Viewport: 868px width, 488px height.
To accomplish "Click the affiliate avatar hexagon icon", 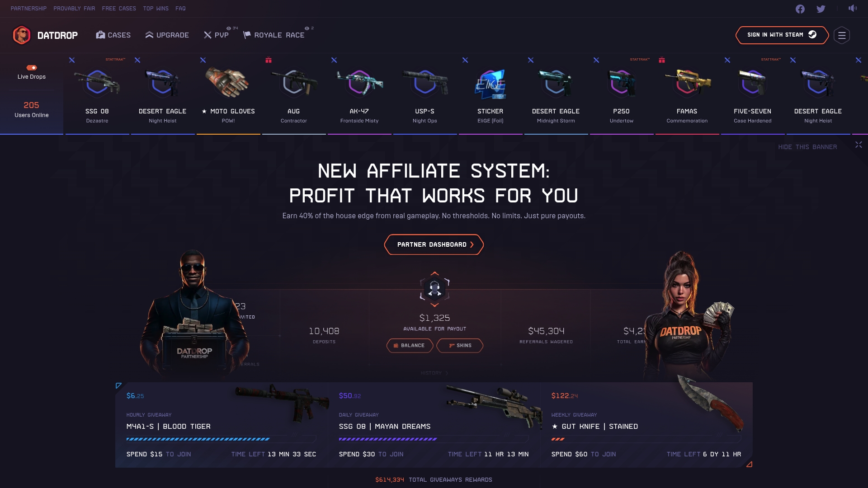I will click(x=434, y=289).
